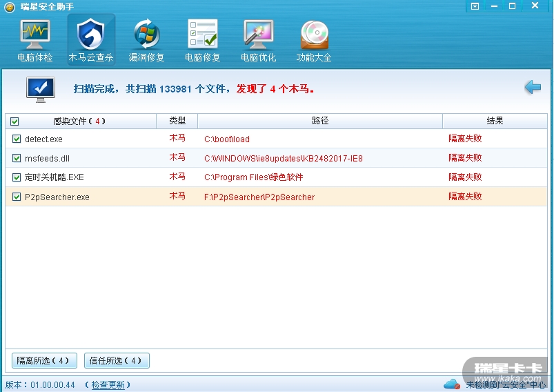
Task: Sort by 路径 column header
Action: [320, 121]
